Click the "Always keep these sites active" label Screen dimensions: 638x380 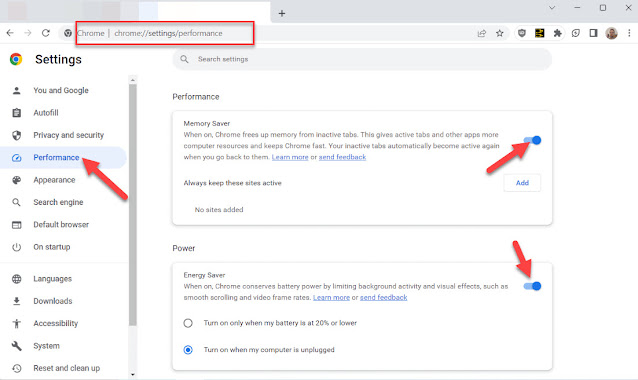click(x=232, y=183)
